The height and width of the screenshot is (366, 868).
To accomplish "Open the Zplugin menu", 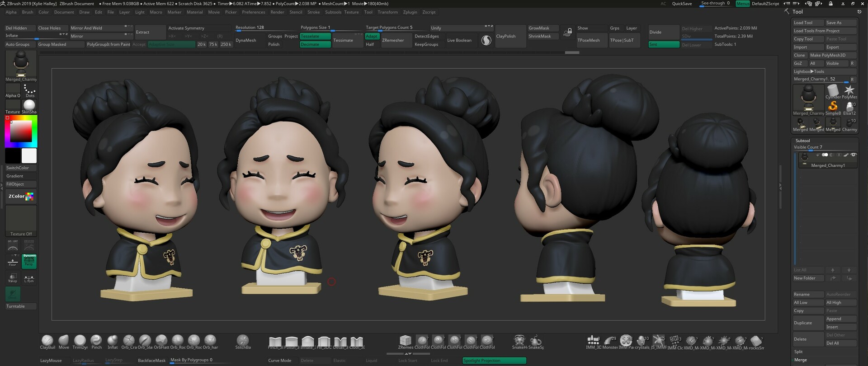I will 410,12.
